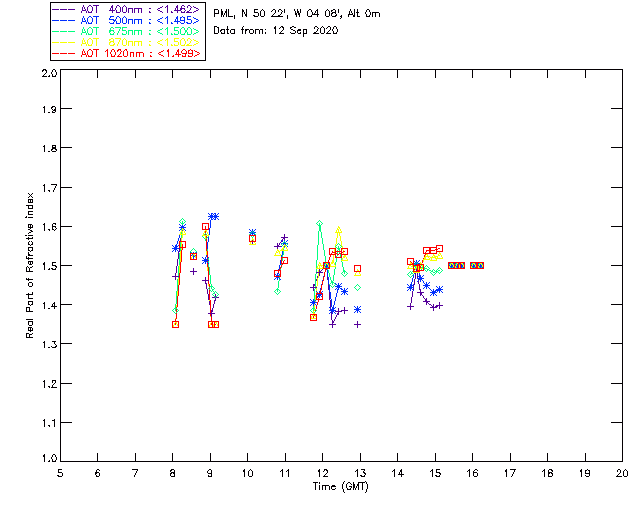Click the 1.9 y-axis tick label
Image resolution: width=640 pixels, height=512 pixels.
click(x=49, y=109)
